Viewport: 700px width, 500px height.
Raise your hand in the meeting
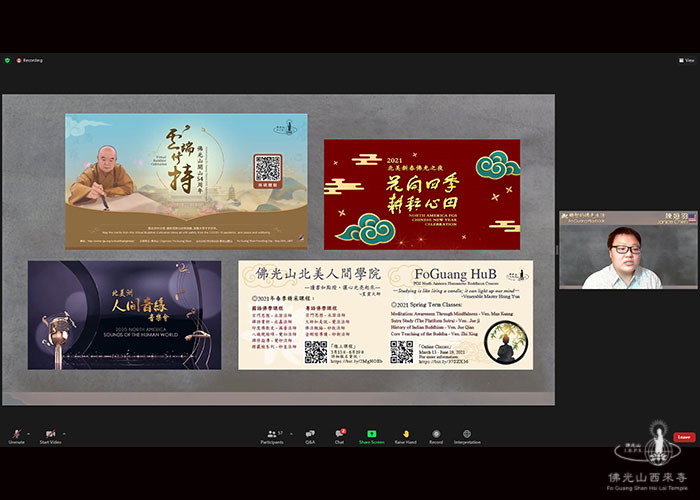(405, 436)
